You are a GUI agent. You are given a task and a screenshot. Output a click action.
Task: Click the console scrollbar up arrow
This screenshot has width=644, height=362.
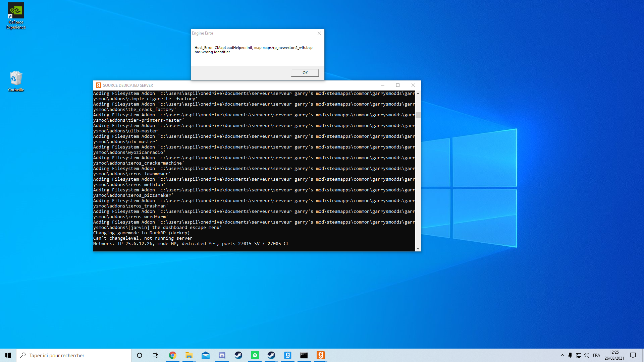(x=418, y=94)
